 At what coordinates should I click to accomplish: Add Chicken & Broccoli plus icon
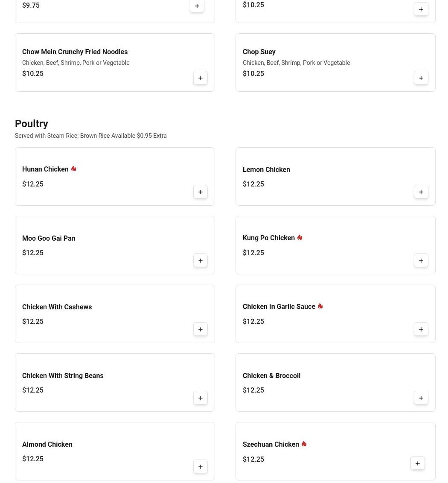[421, 398]
